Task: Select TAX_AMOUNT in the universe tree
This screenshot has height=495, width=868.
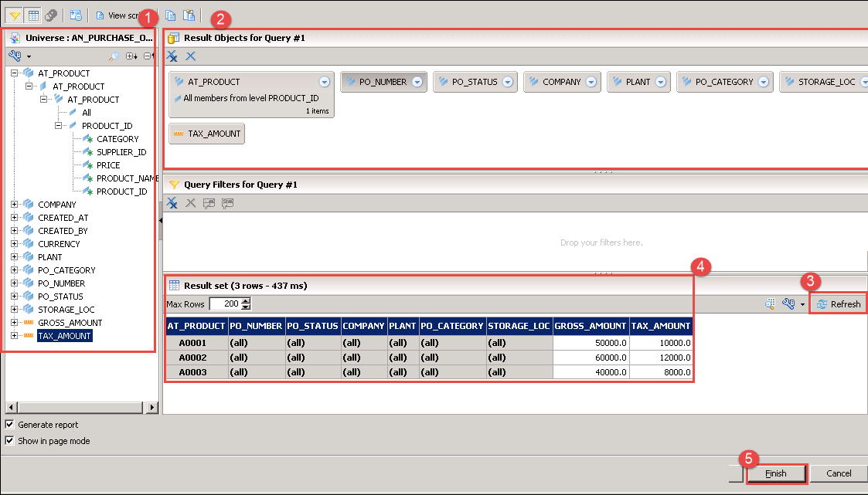Action: (x=64, y=336)
